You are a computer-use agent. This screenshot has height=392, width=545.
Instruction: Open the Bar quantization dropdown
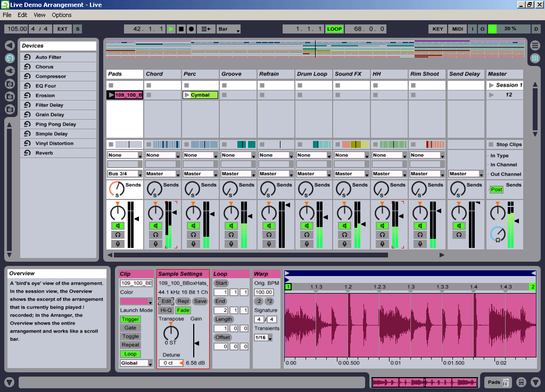click(x=229, y=29)
